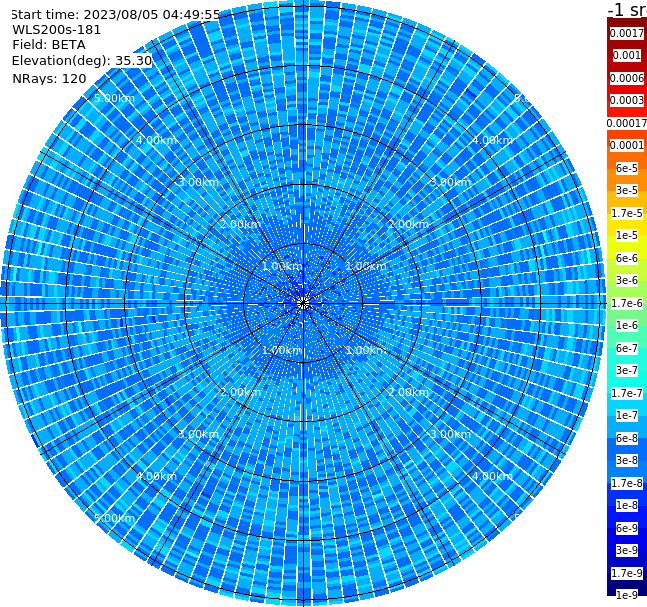Click the 3e-6 color scale label
The height and width of the screenshot is (607, 647).
[x=627, y=280]
